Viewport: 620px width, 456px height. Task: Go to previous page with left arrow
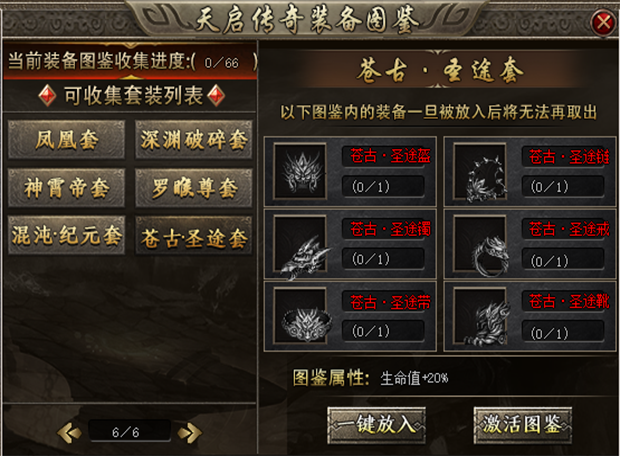[x=70, y=432]
